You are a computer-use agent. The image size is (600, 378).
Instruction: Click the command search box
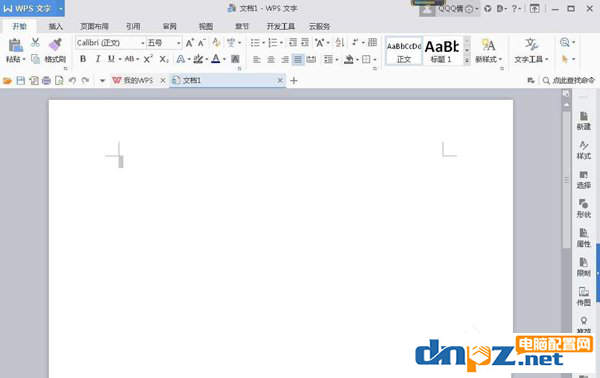569,81
